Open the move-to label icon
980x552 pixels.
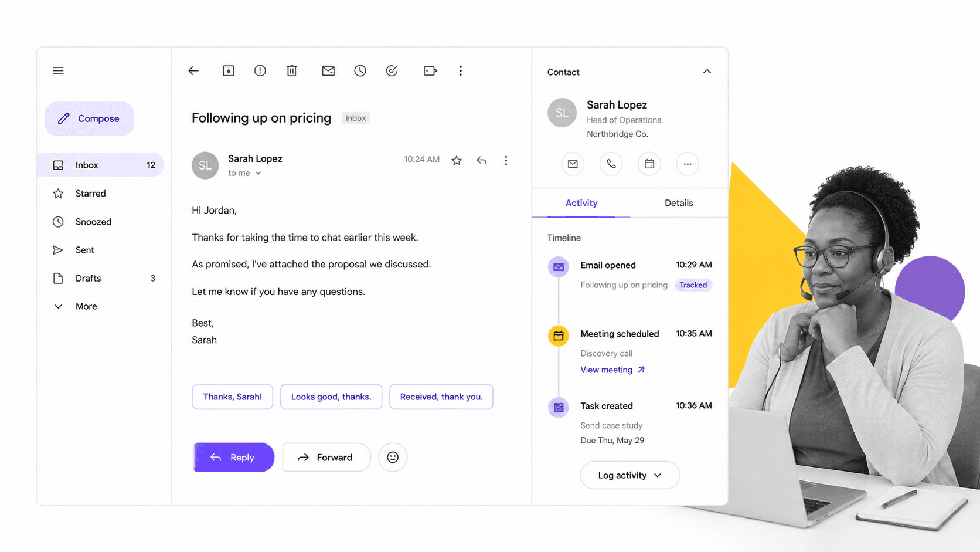click(430, 71)
